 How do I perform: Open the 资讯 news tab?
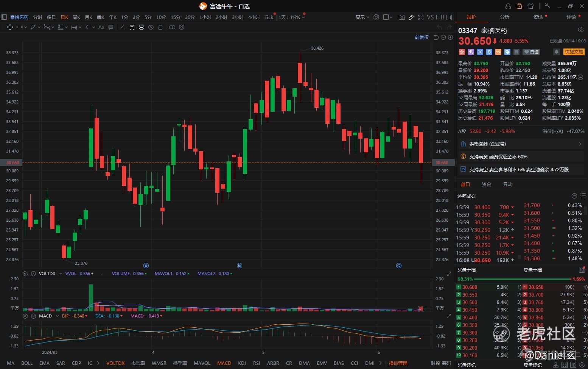point(538,17)
